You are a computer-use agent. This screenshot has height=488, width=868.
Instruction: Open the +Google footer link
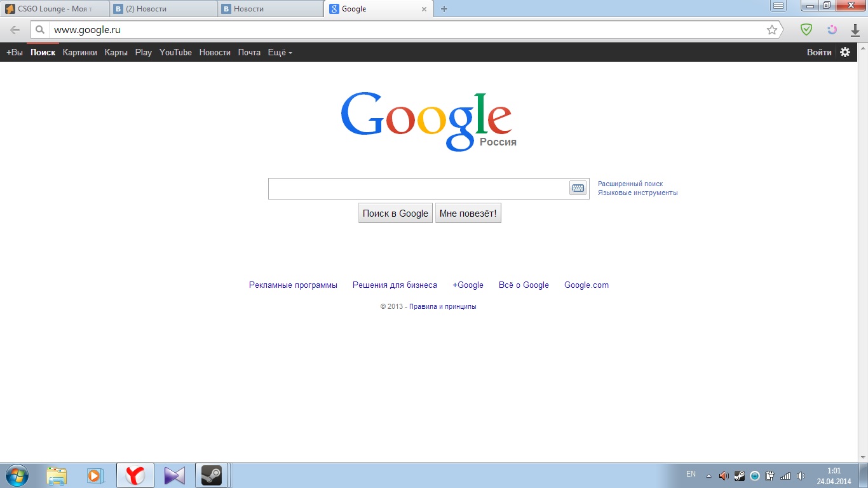468,285
